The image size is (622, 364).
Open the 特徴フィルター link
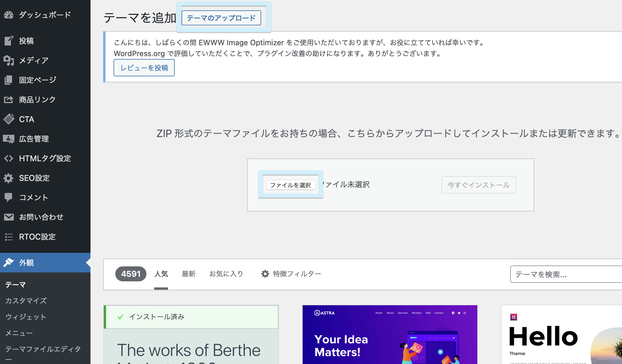pos(291,274)
